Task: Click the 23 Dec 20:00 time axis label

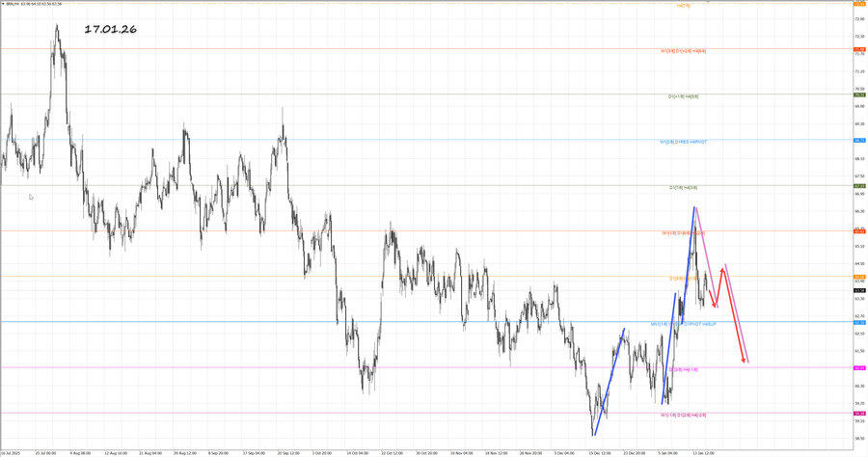Action: pos(635,453)
